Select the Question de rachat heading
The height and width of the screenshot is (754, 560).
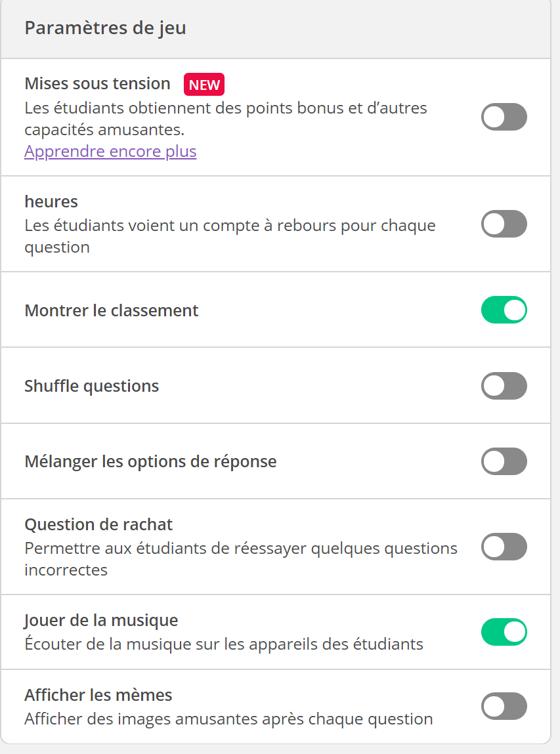click(x=98, y=524)
